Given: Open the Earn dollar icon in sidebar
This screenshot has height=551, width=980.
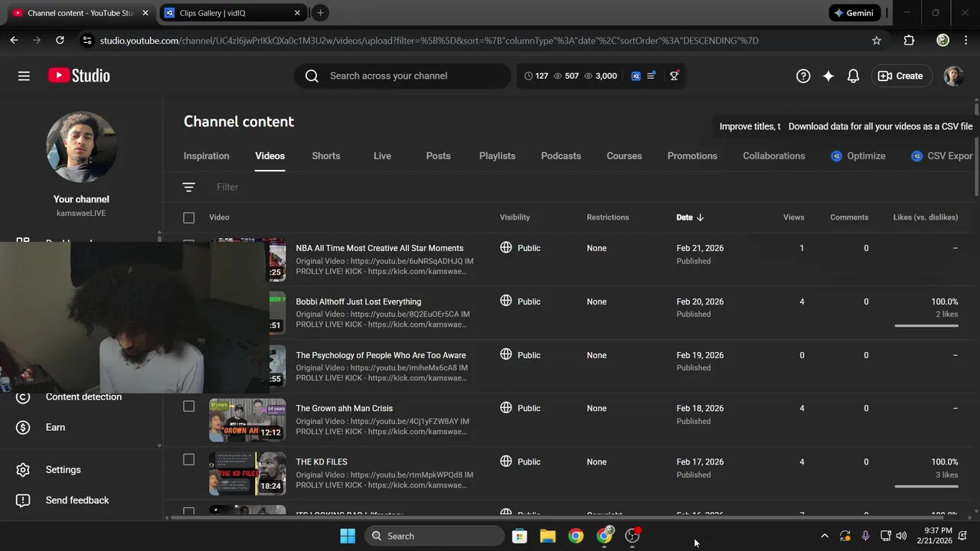Looking at the screenshot, I should point(23,427).
